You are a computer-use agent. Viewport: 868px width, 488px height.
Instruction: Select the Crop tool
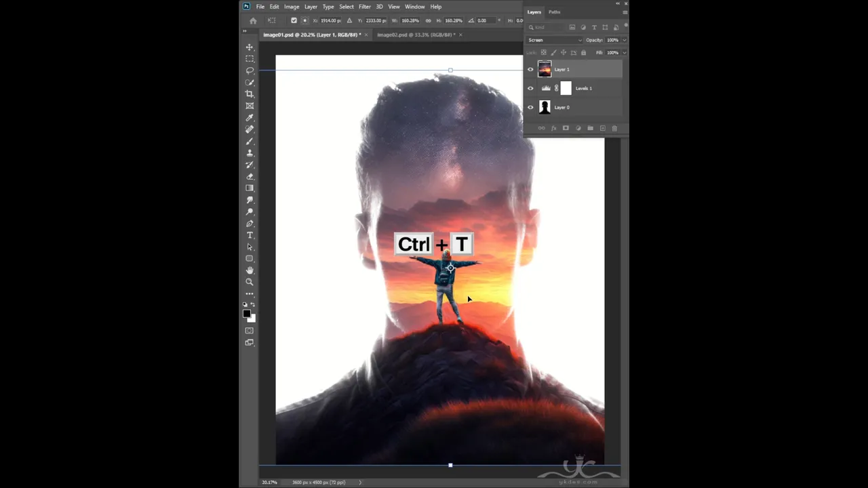(x=250, y=94)
